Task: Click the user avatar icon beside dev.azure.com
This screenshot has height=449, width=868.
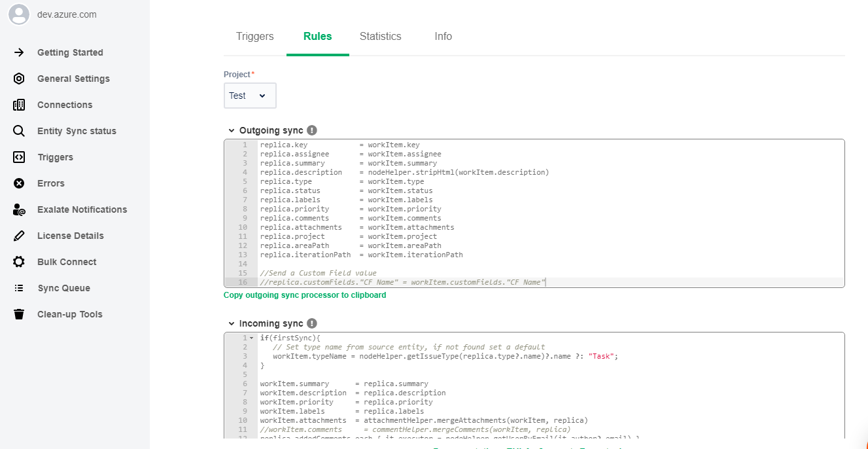Action: [19, 14]
